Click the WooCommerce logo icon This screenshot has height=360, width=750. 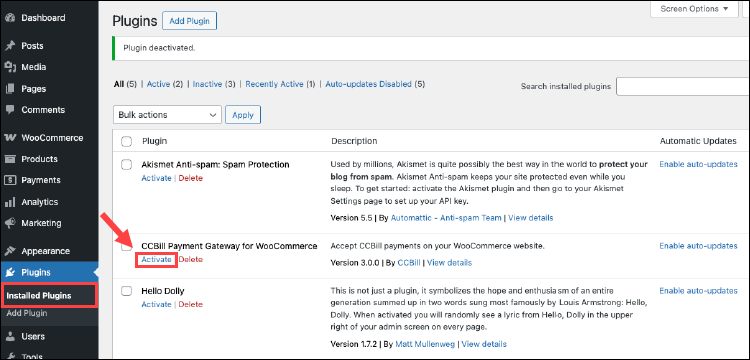tap(10, 138)
